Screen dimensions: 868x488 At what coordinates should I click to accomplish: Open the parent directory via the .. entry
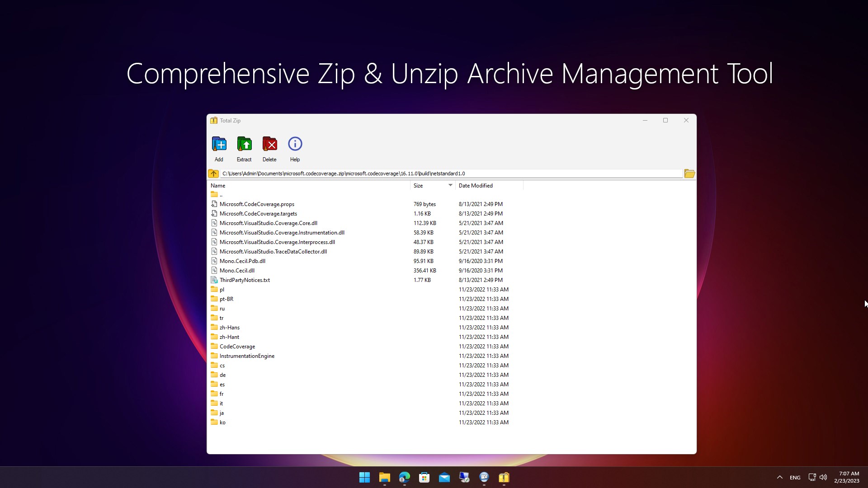pyautogui.click(x=220, y=194)
